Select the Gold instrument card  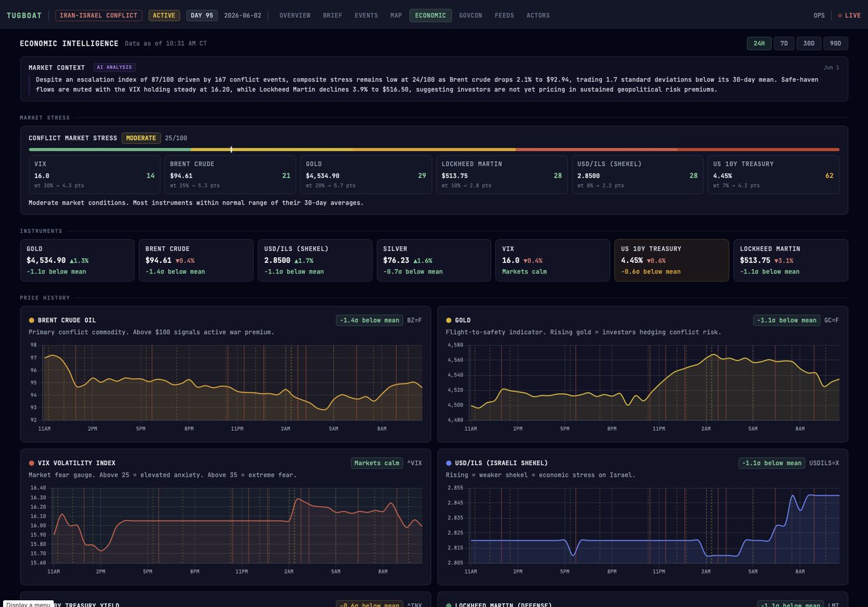coord(77,260)
